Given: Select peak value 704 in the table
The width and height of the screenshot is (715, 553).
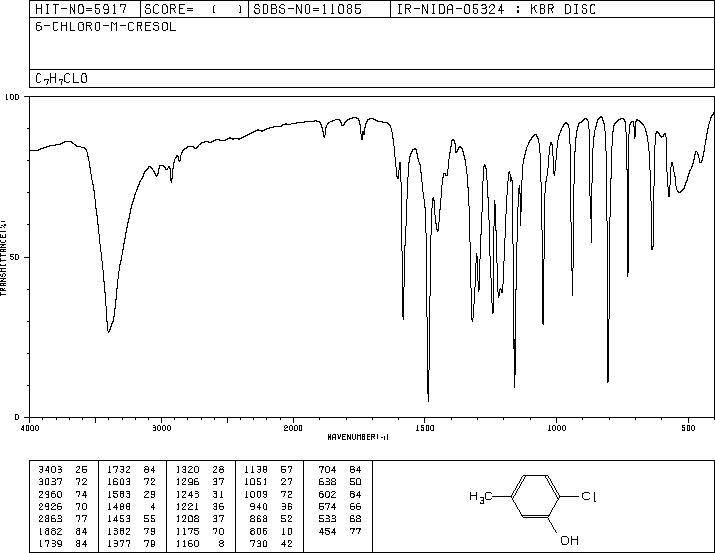Looking at the screenshot, I should pyautogui.click(x=327, y=470).
